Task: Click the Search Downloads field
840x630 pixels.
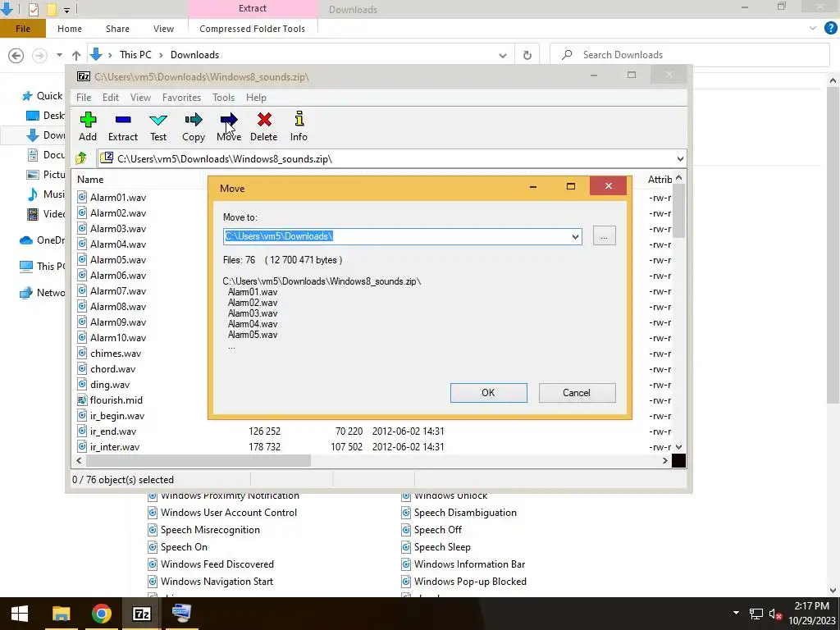Action: (690, 55)
